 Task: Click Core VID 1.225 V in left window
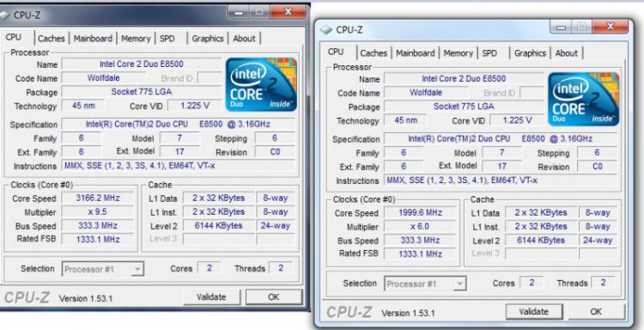tap(195, 106)
